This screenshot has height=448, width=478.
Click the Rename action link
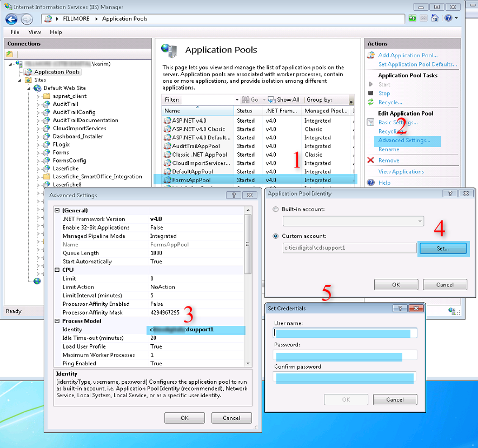point(389,149)
